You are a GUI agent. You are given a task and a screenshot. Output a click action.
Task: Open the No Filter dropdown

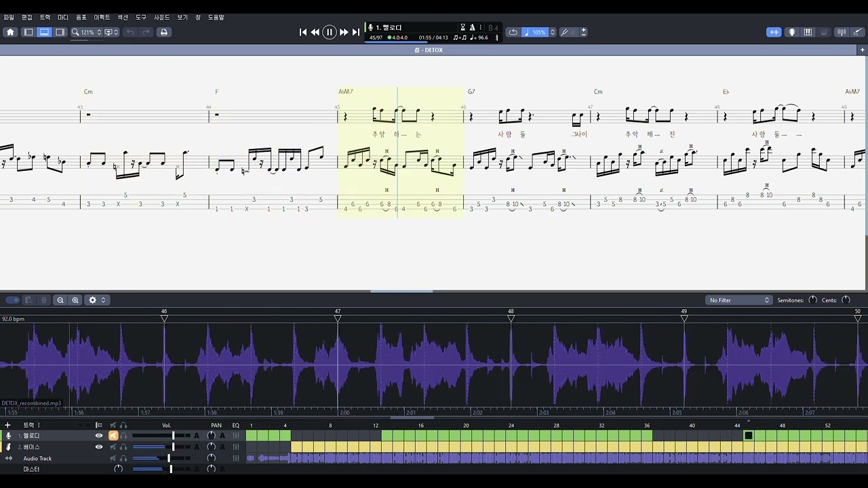738,300
